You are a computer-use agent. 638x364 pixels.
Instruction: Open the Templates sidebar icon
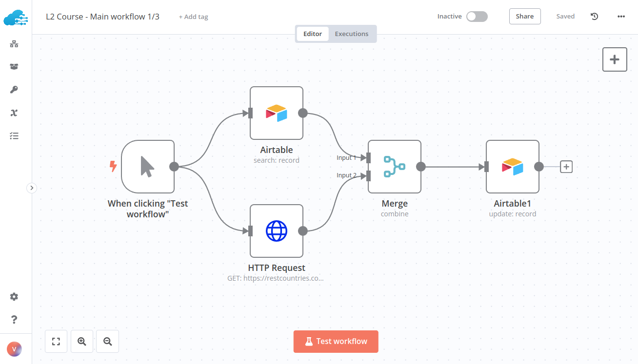(x=14, y=66)
